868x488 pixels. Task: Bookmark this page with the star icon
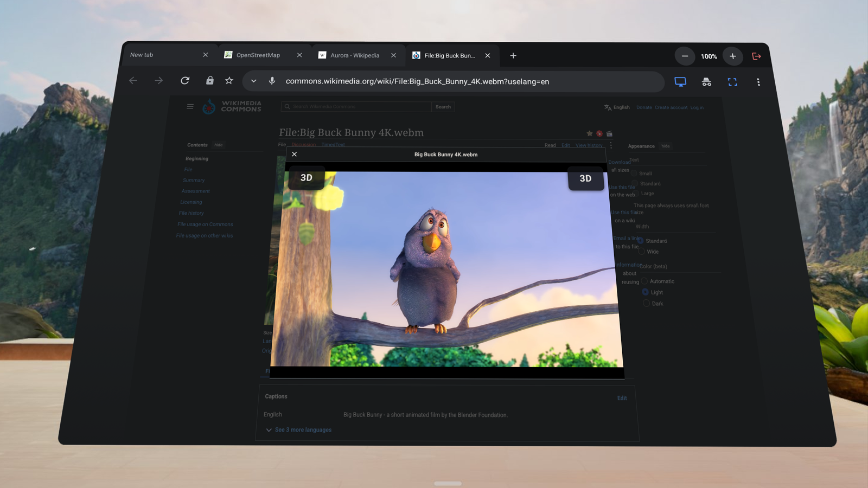(229, 80)
